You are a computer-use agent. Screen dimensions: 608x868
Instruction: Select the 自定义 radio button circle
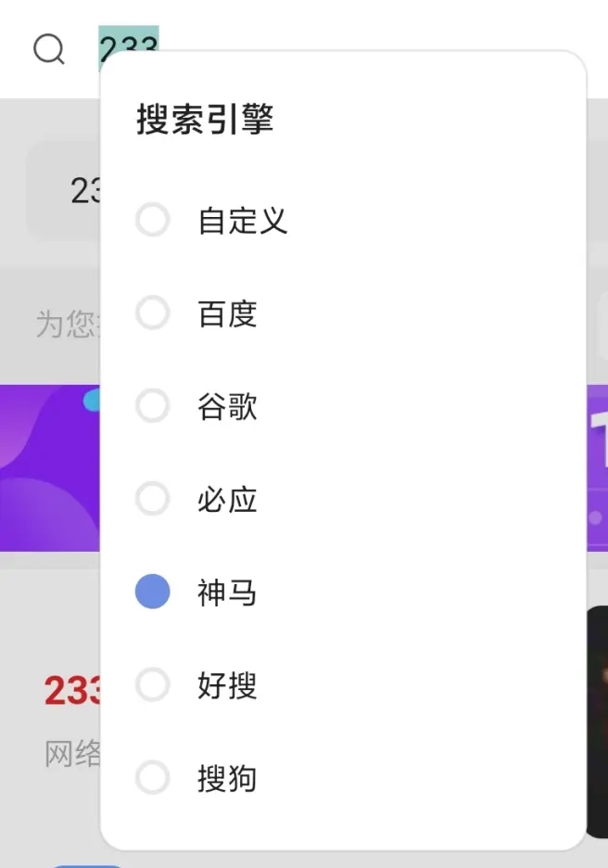tap(153, 221)
